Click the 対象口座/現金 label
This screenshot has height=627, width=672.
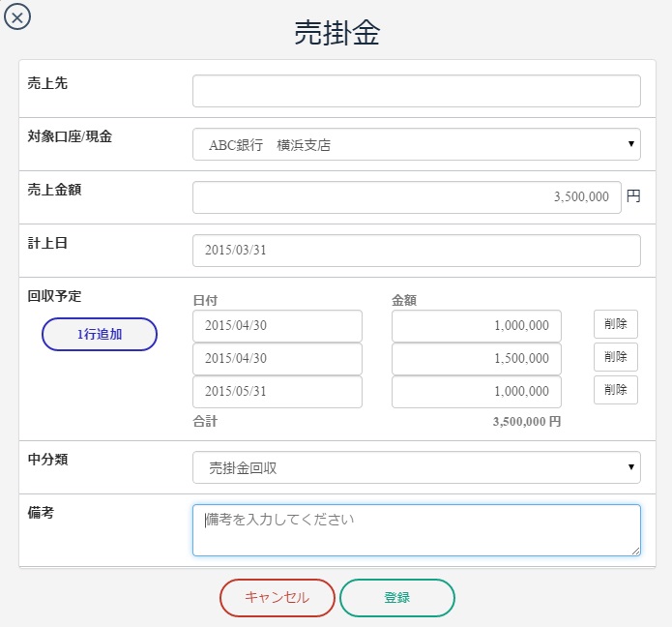pyautogui.click(x=70, y=136)
